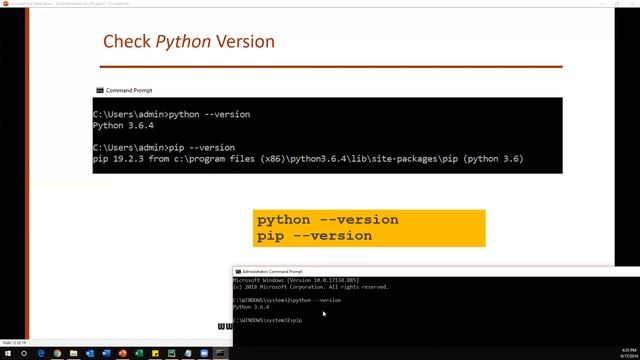Click the Command Prompt icon on the slide

[100, 90]
